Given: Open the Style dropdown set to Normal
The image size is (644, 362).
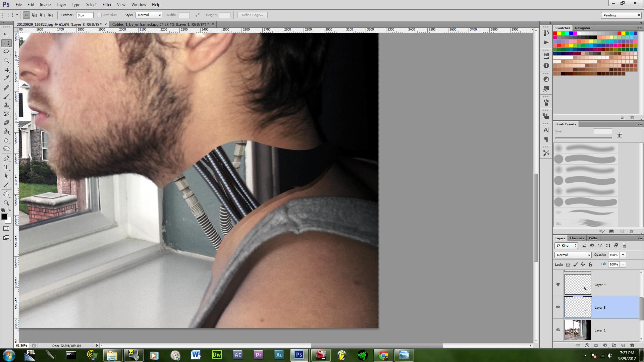Looking at the screenshot, I should [x=149, y=15].
